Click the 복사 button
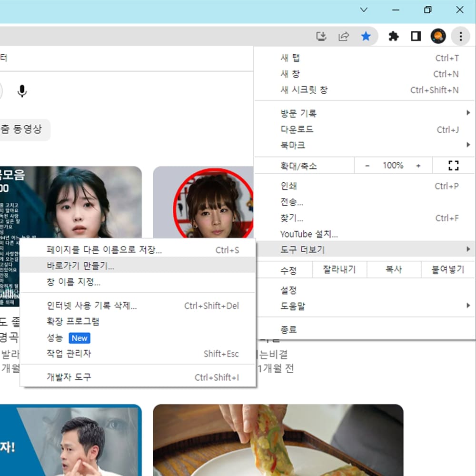Viewport: 476px width, 476px height. (393, 269)
